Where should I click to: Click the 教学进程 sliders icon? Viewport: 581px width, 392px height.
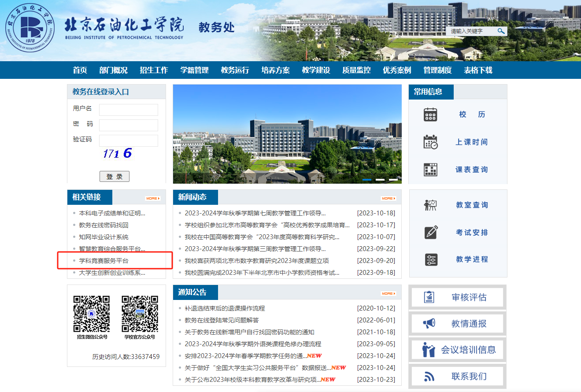click(431, 260)
